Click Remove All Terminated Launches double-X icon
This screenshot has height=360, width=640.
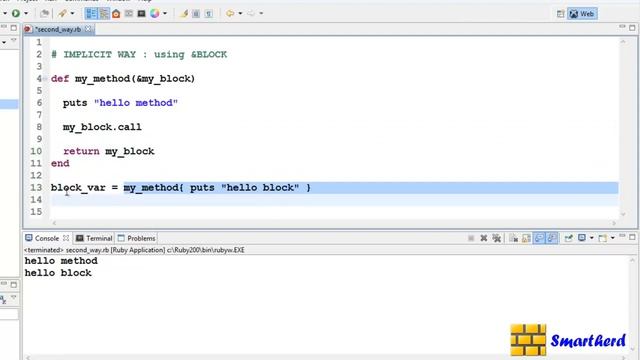496,238
